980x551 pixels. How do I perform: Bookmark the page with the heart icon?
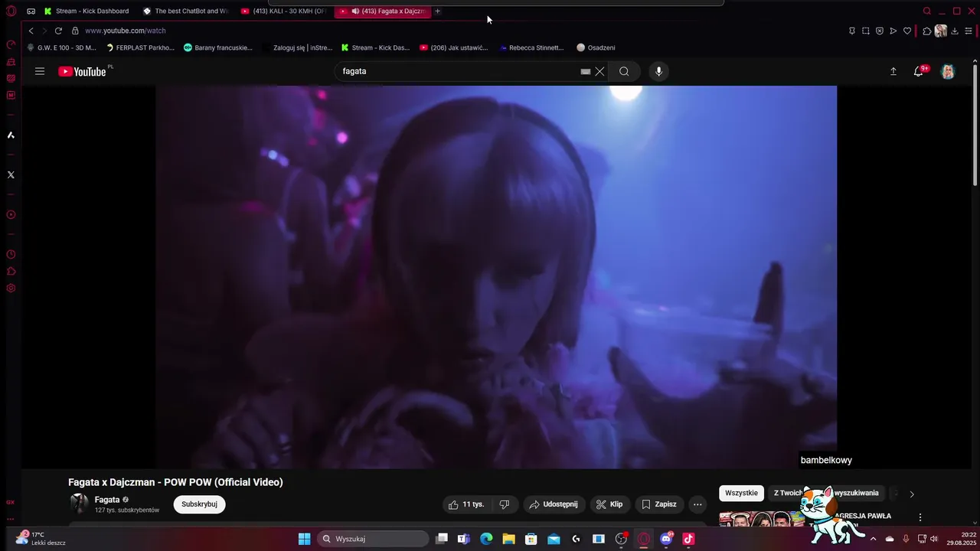pos(907,31)
